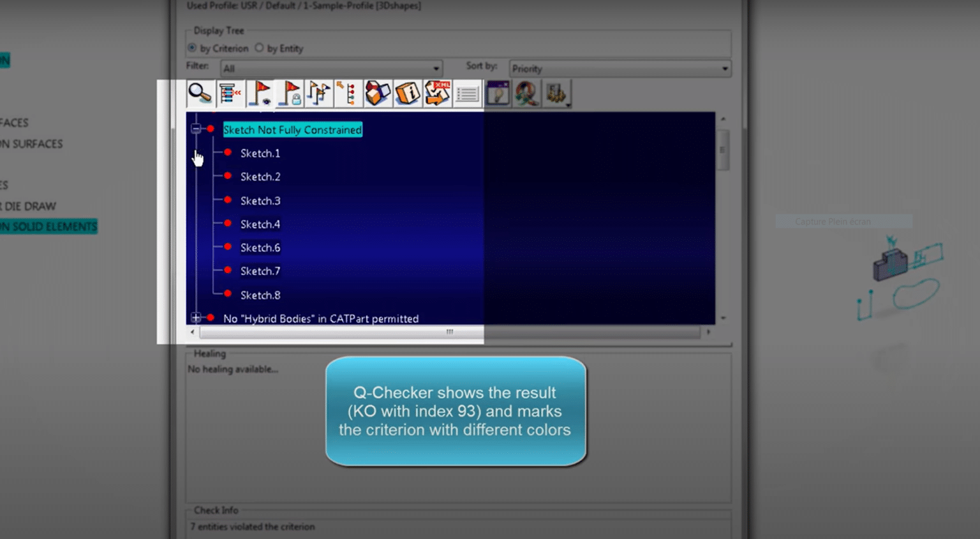Open the 3D cubes geometry check icon

tap(378, 93)
